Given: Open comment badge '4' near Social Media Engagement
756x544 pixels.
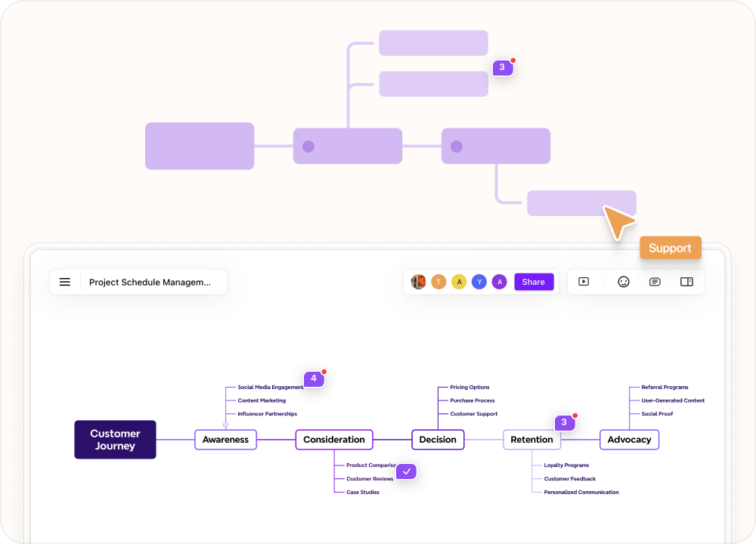Looking at the screenshot, I should point(314,379).
